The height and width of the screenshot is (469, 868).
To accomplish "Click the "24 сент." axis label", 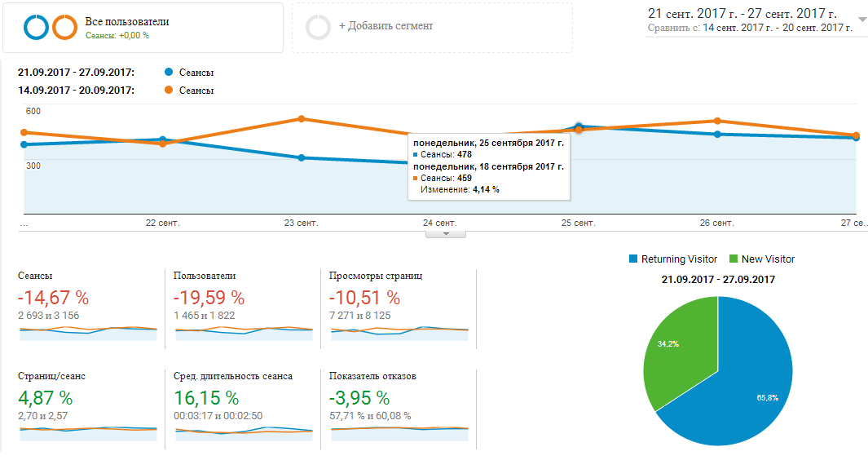I will pyautogui.click(x=439, y=223).
